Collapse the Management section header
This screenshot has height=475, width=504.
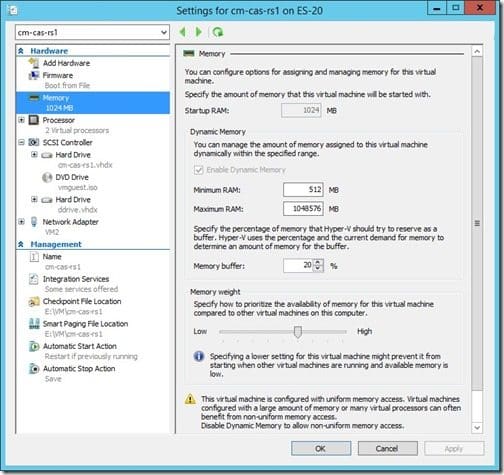point(21,244)
